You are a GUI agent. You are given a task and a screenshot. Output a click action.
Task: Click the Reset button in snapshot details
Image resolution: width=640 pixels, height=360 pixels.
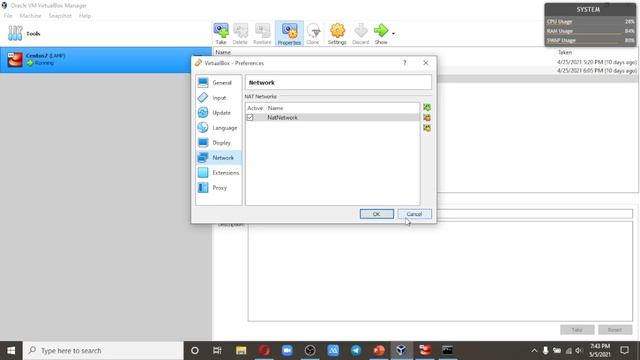615,330
